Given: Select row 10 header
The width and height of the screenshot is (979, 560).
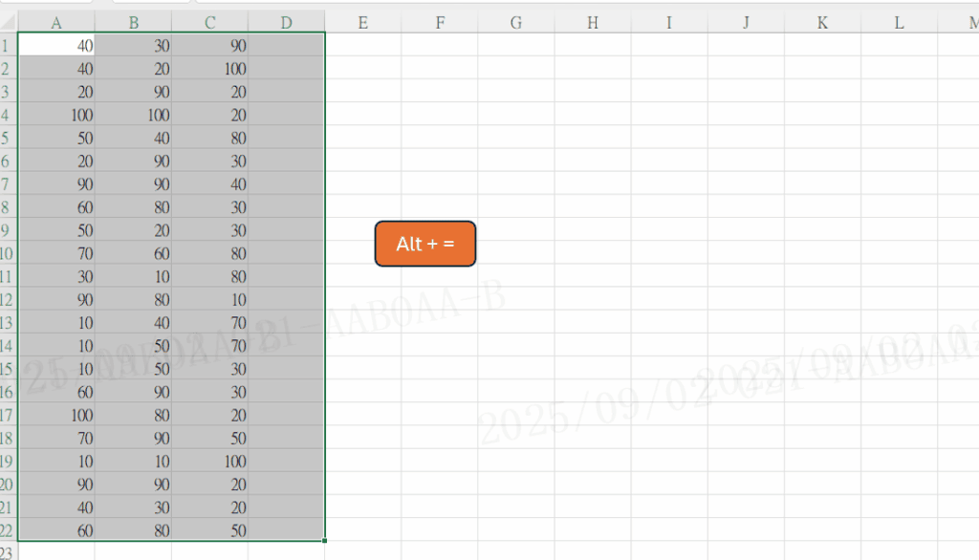Looking at the screenshot, I should [8, 253].
